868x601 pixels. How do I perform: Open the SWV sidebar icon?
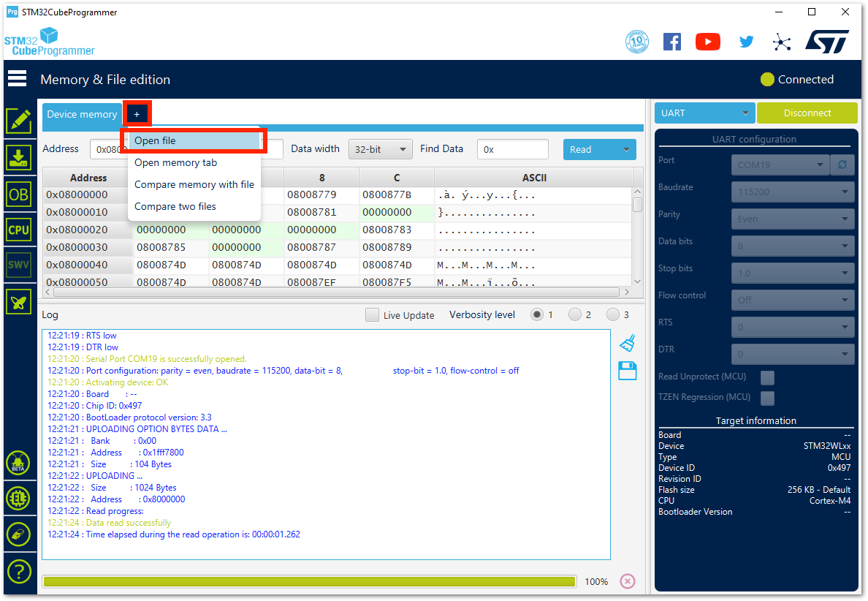click(19, 265)
